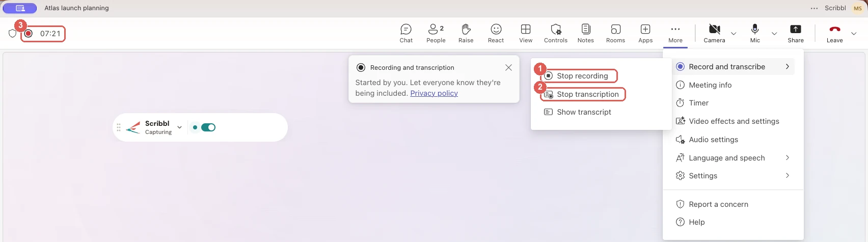Image resolution: width=868 pixels, height=242 pixels.
Task: Click the 07:21 meeting timer text
Action: click(x=50, y=34)
